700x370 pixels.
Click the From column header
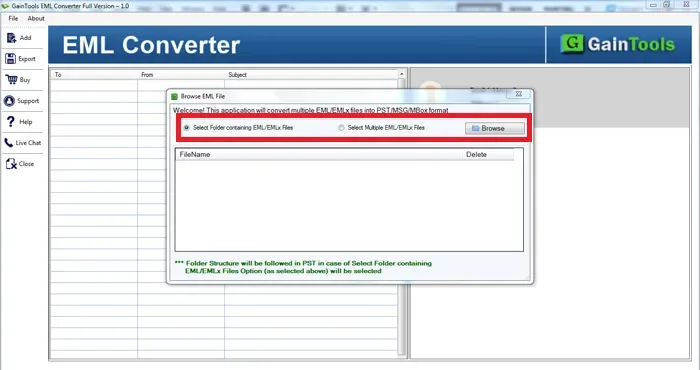tap(181, 75)
